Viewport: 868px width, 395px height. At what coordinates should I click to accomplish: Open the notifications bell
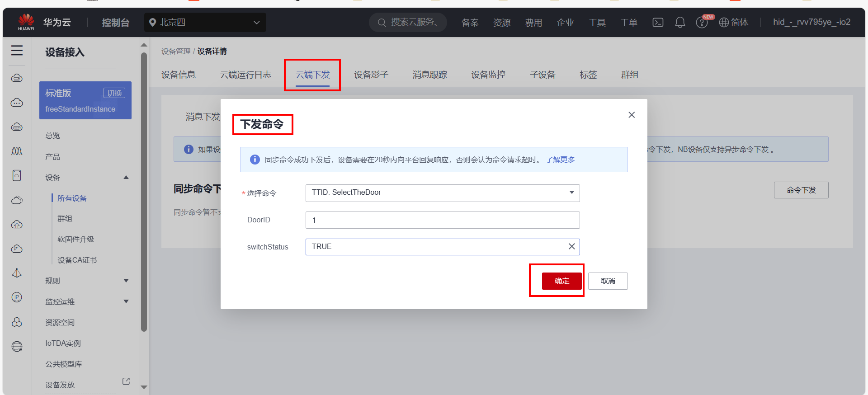tap(680, 22)
